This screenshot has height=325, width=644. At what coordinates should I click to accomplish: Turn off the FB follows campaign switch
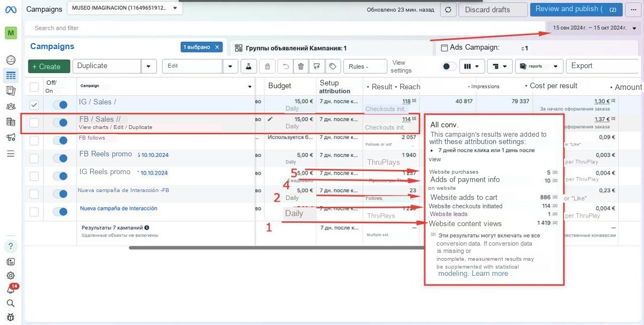[60, 140]
